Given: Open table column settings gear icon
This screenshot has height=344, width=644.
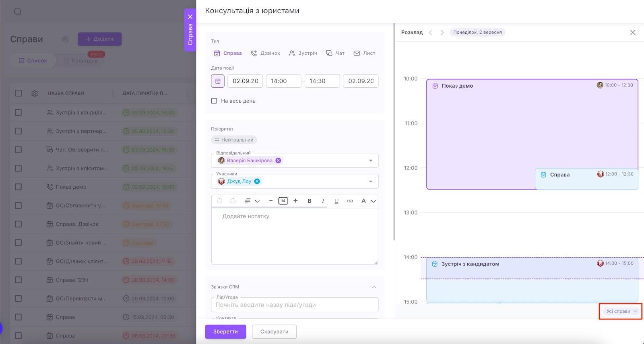Looking at the screenshot, I should click(x=35, y=93).
